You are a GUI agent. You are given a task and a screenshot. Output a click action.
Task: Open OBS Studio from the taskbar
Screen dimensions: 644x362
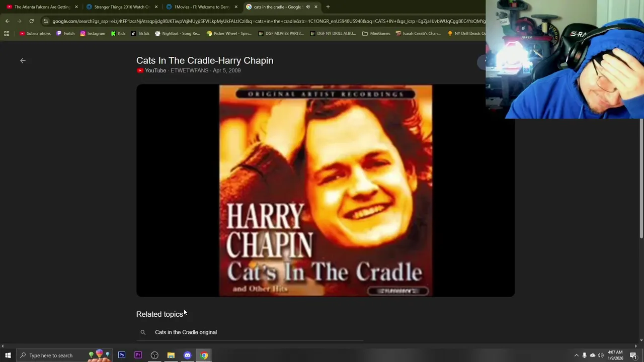(154, 355)
